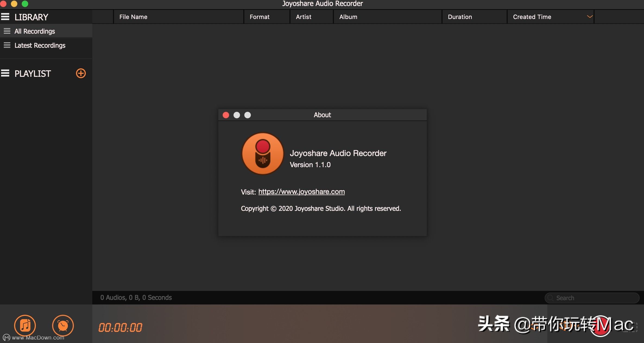Image resolution: width=644 pixels, height=343 pixels.
Task: Click the About dialog close button
Action: (x=226, y=115)
